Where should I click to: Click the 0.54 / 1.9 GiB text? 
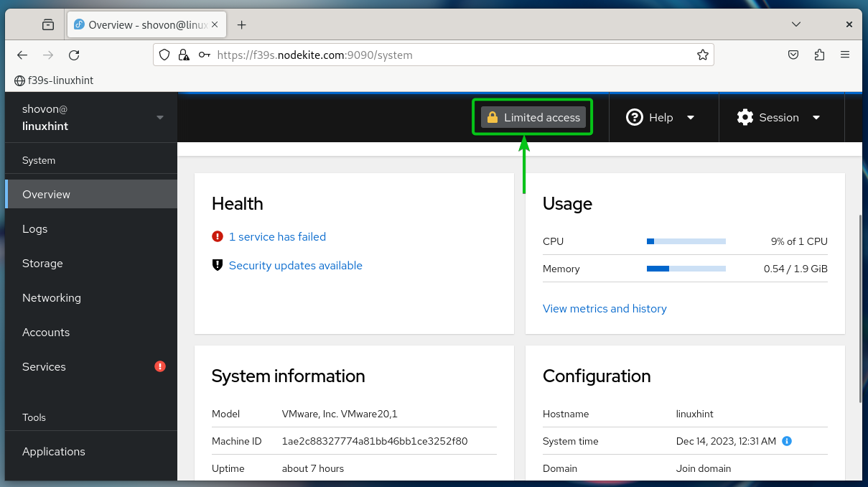tap(795, 269)
